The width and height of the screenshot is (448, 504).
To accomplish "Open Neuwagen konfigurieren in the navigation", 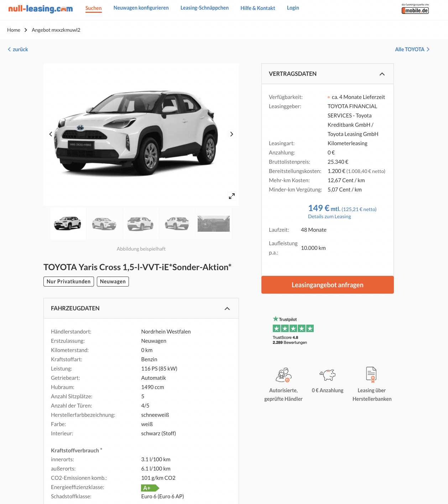I will point(141,8).
